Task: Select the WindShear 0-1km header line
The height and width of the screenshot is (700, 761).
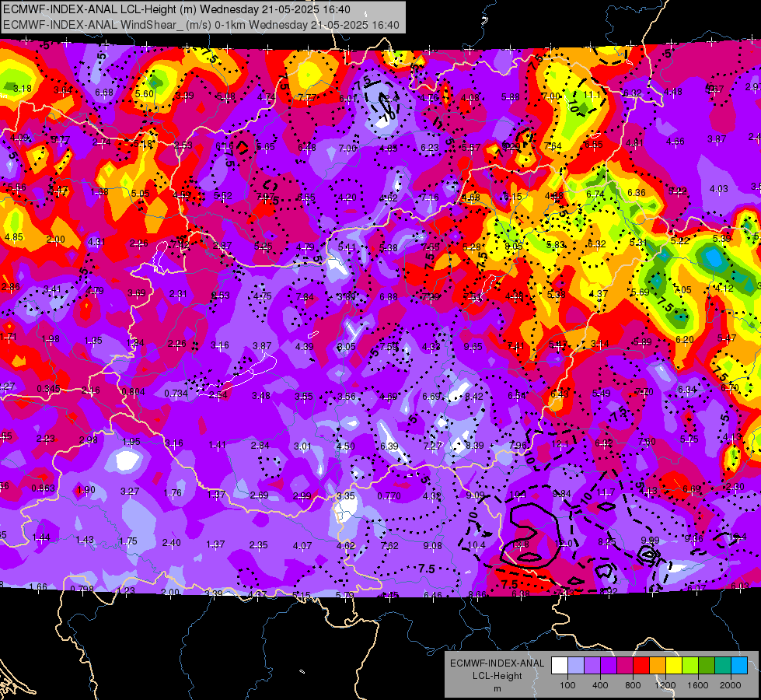Action: tap(201, 25)
